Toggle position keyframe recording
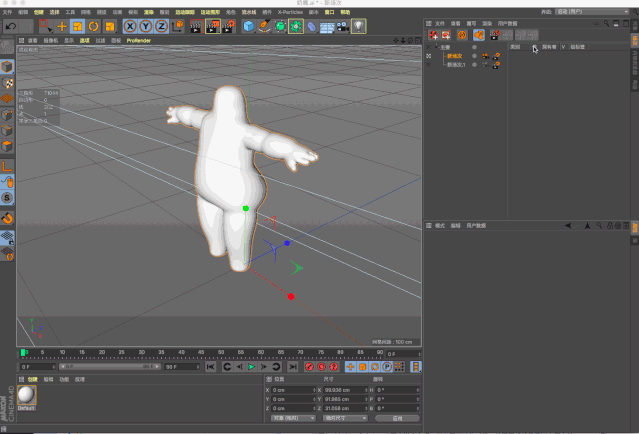Screen dimensions: 639x434 click(350, 367)
